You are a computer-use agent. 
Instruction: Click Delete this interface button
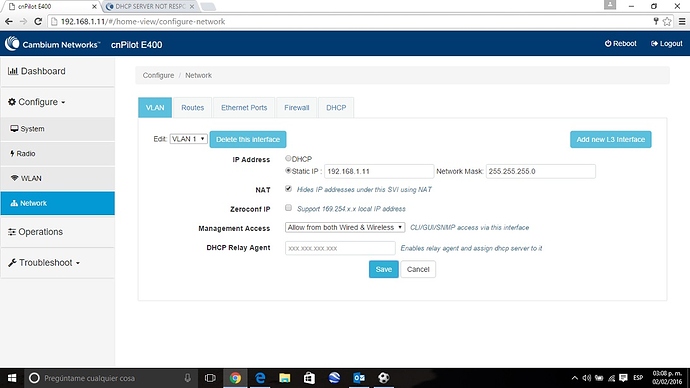pyautogui.click(x=248, y=139)
